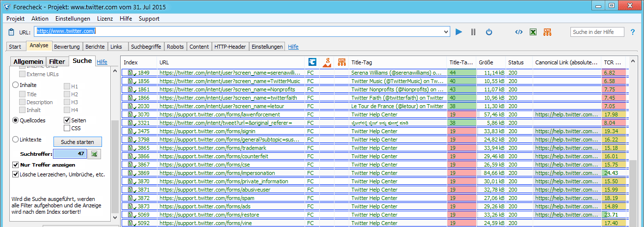Screen dimensions: 644x227
Task: Click the Suchtreffer count field showing 47
Action: 70,154
